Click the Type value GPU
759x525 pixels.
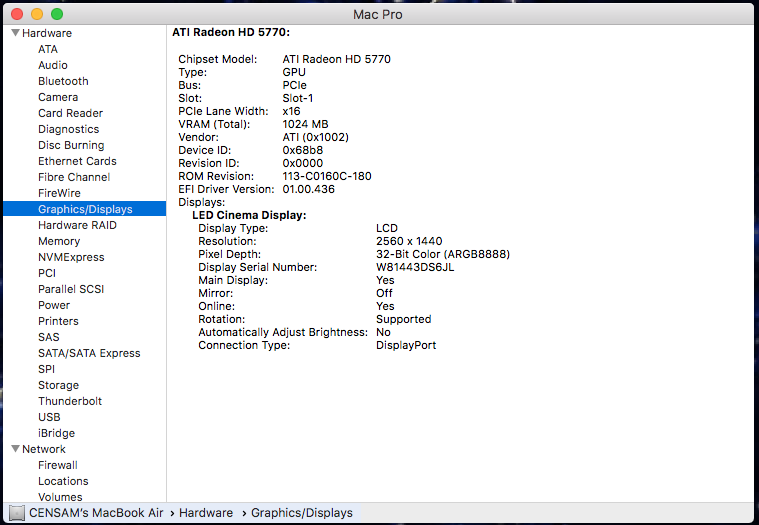(294, 72)
